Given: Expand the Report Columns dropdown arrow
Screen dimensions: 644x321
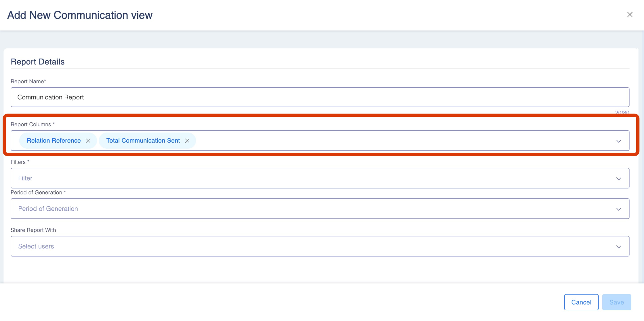Looking at the screenshot, I should [619, 141].
